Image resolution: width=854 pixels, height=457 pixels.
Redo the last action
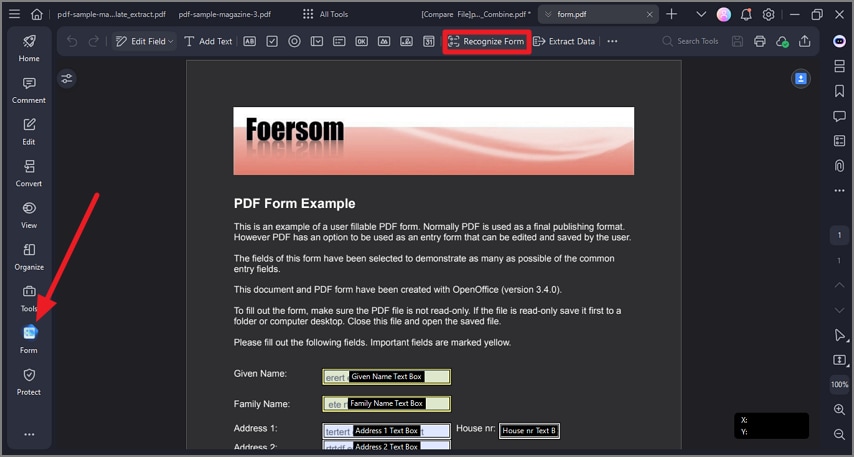pyautogui.click(x=94, y=41)
